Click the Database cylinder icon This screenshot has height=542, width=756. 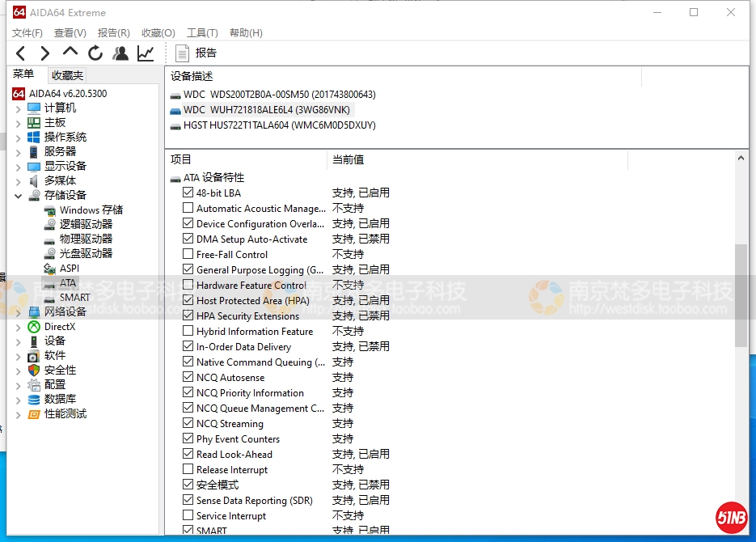point(34,400)
